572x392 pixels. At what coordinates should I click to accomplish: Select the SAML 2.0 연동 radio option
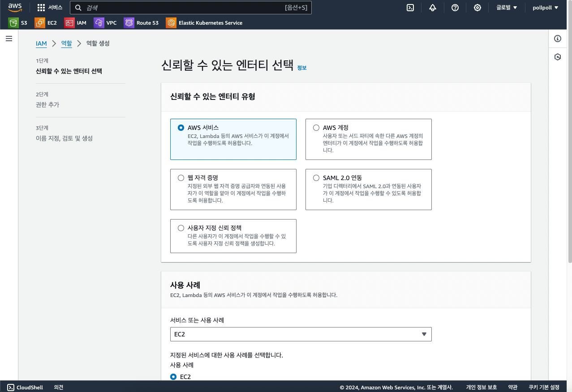click(x=316, y=178)
